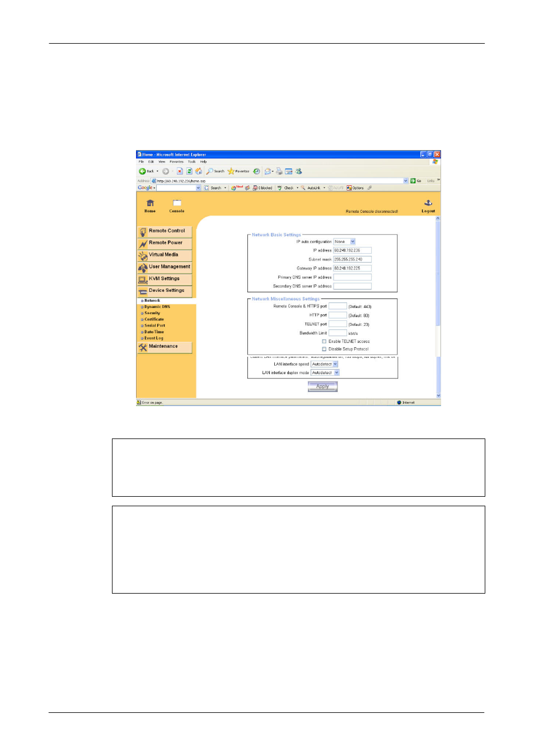The height and width of the screenshot is (756, 534).
Task: Open the Serial Port settings link
Action: [154, 325]
